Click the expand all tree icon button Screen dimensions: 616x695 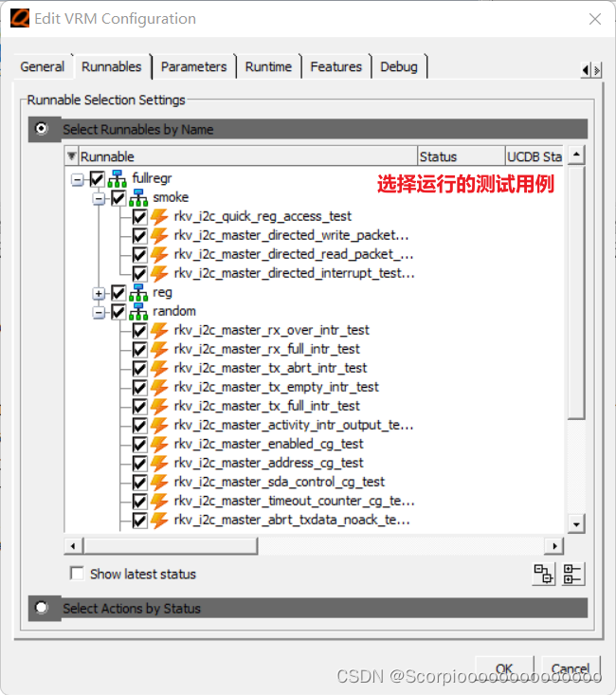click(x=543, y=575)
